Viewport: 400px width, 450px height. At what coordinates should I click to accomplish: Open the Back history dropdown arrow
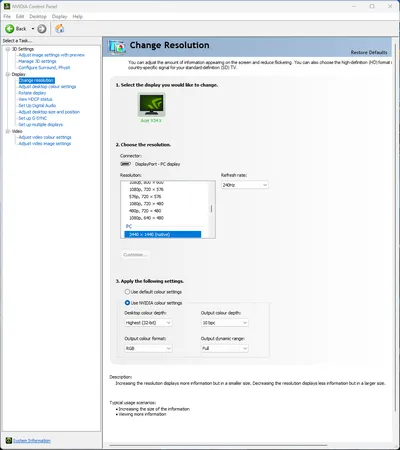[x=33, y=29]
